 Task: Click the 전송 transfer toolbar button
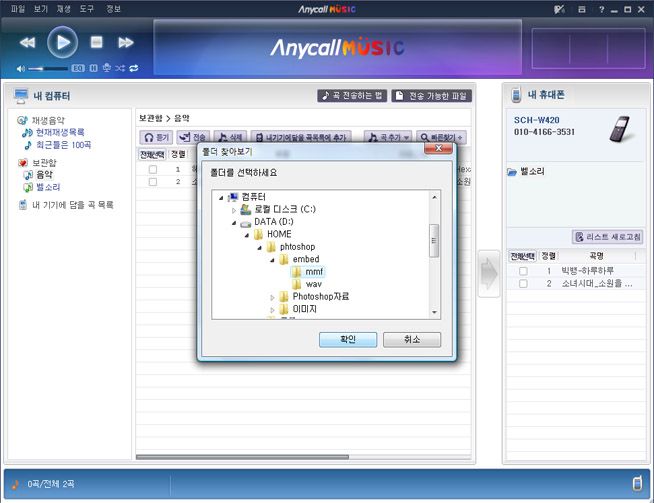pos(193,137)
